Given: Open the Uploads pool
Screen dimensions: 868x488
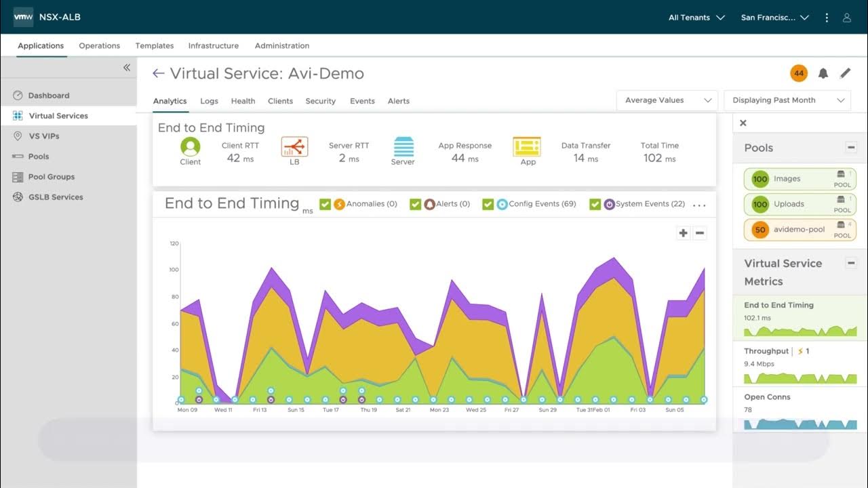Looking at the screenshot, I should click(x=800, y=204).
